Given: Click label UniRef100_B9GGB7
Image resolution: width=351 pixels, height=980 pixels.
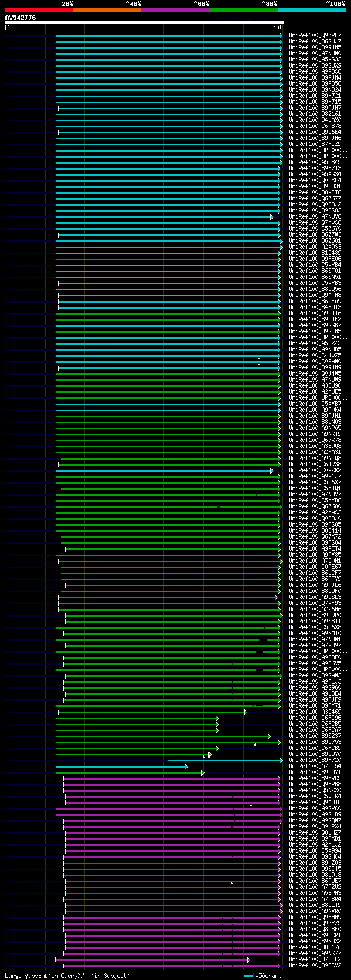Looking at the screenshot, I should click(315, 325).
